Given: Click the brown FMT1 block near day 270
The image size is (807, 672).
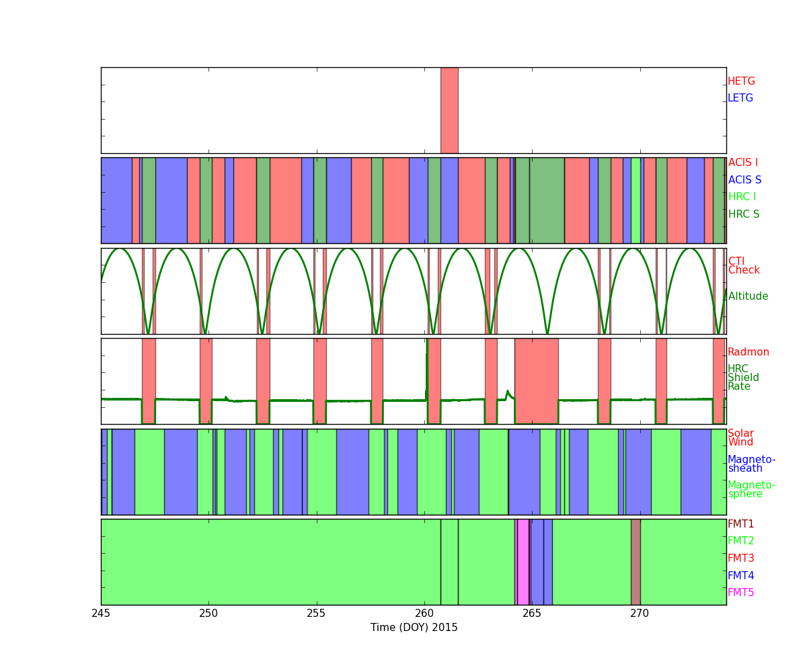Looking at the screenshot, I should click(x=636, y=562).
